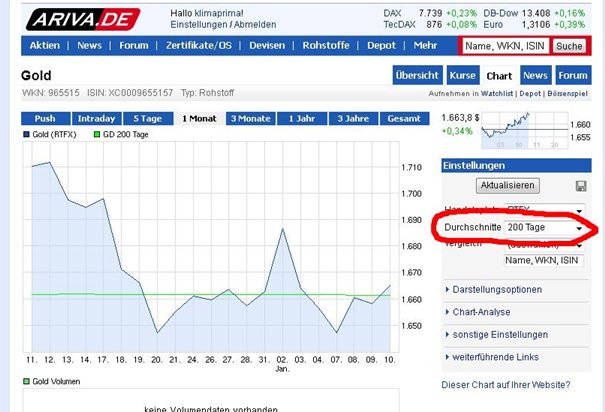
Task: Open Zertifikate/OS menu item
Action: pos(199,46)
